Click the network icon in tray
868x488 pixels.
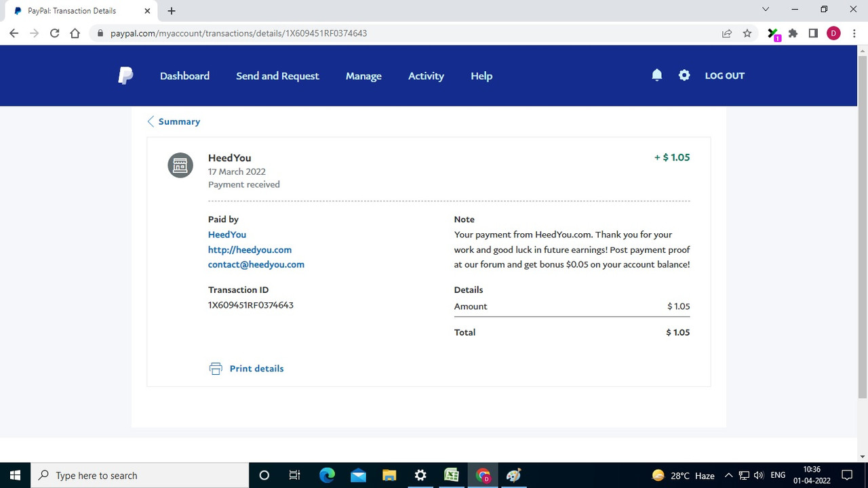744,475
